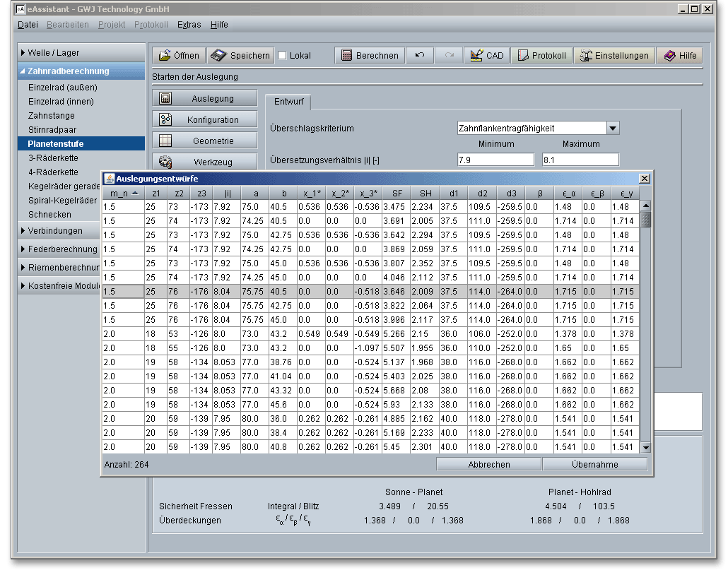Image resolution: width=728 pixels, height=570 pixels.
Task: Click the undo arrow button
Action: pos(420,56)
